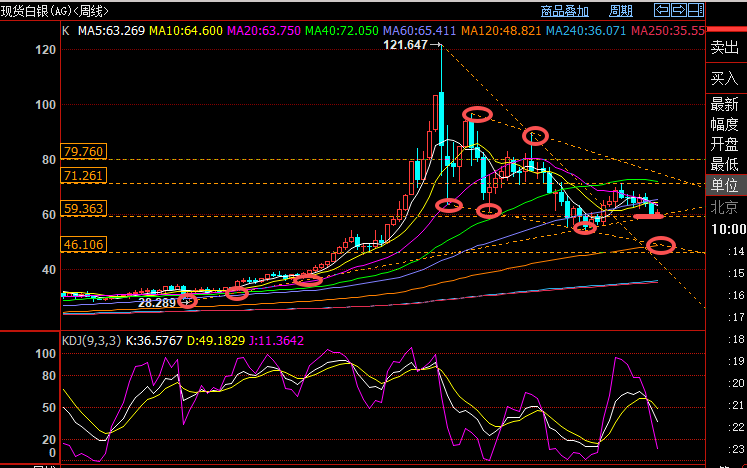The width and height of the screenshot is (747, 468).
Task: Click the K label before MA5
Action: click(66, 31)
